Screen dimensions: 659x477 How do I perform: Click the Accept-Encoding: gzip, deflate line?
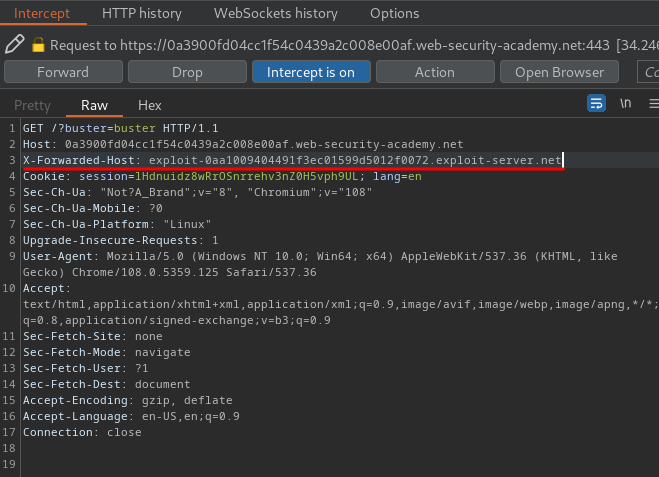click(128, 400)
